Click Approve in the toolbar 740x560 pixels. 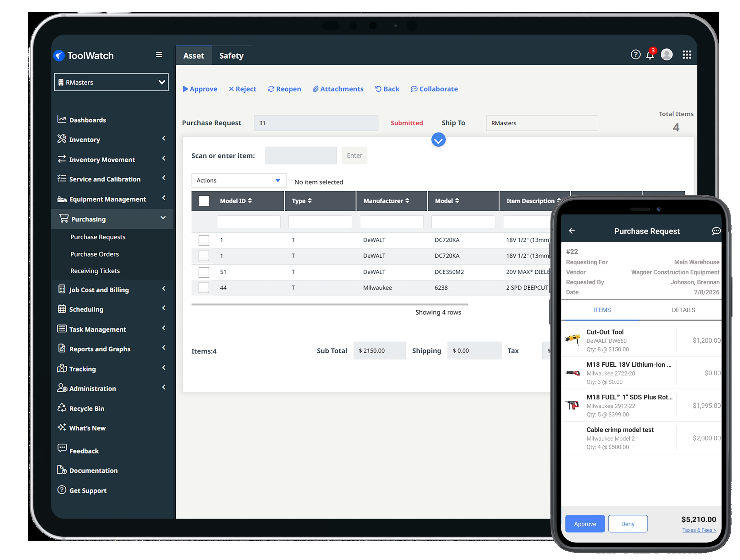click(x=200, y=89)
